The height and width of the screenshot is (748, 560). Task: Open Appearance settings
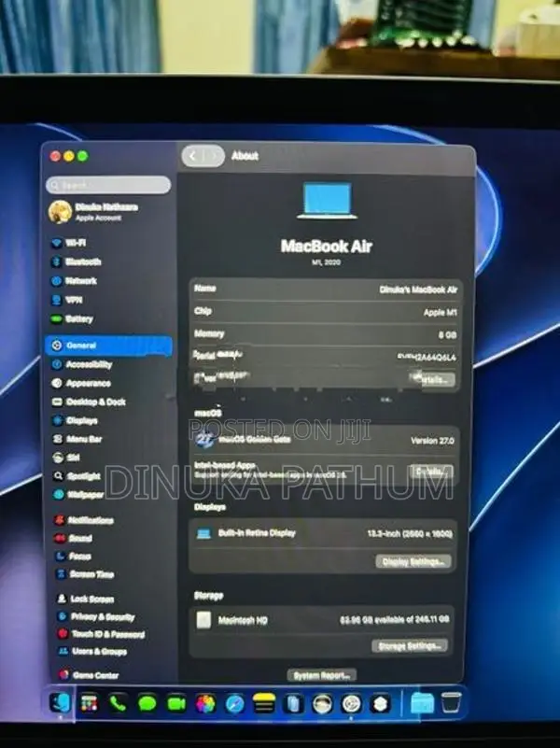(x=81, y=384)
